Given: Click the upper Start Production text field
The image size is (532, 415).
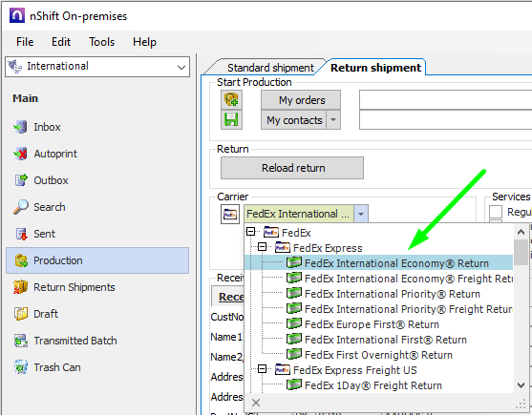Looking at the screenshot, I should coord(445,99).
